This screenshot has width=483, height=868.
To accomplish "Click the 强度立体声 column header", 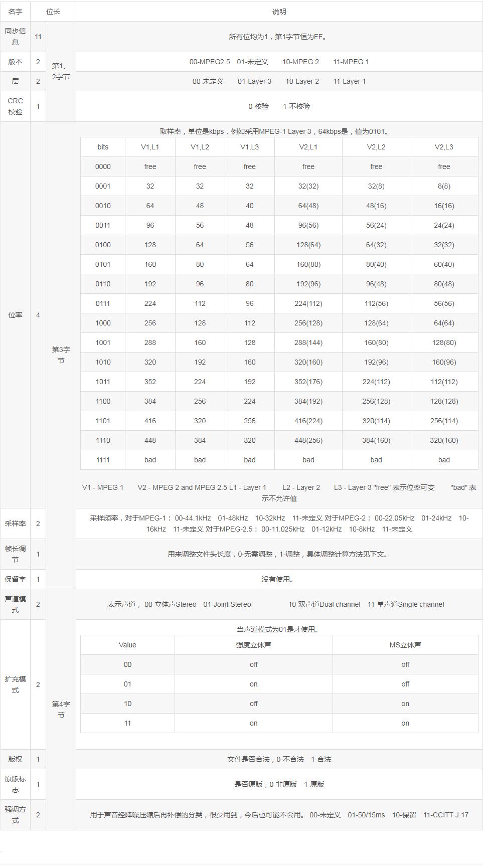I will click(253, 645).
